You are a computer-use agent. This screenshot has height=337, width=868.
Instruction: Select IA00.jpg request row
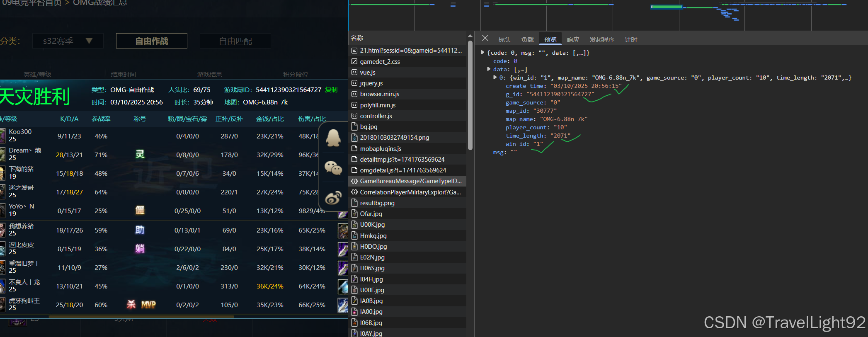tap(408, 311)
